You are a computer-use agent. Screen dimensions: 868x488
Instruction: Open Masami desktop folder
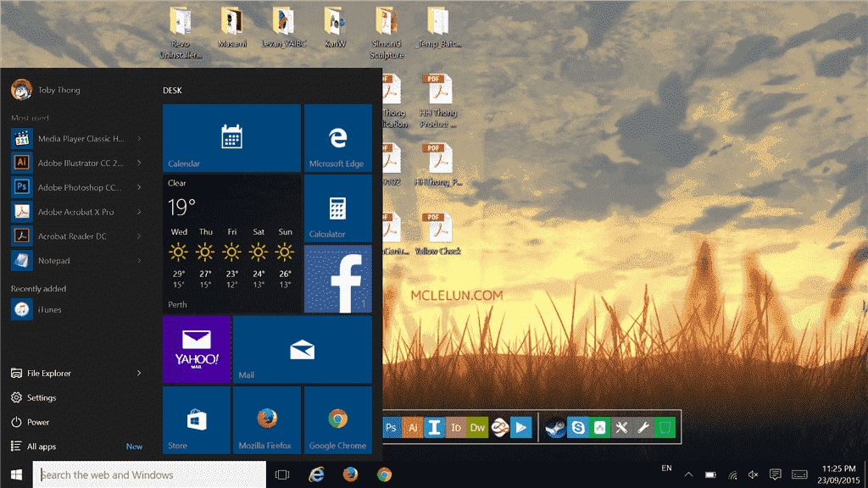pyautogui.click(x=232, y=27)
